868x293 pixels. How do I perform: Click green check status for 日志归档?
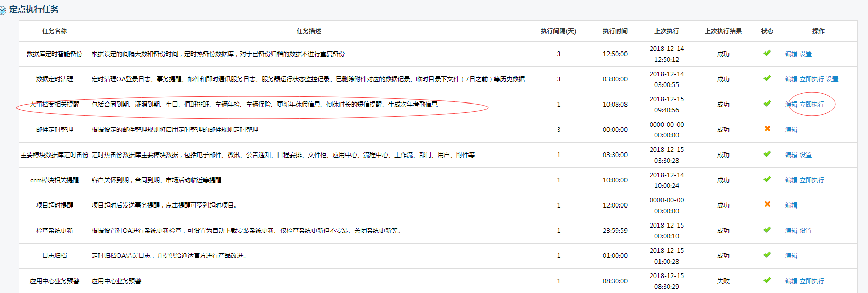click(x=767, y=255)
